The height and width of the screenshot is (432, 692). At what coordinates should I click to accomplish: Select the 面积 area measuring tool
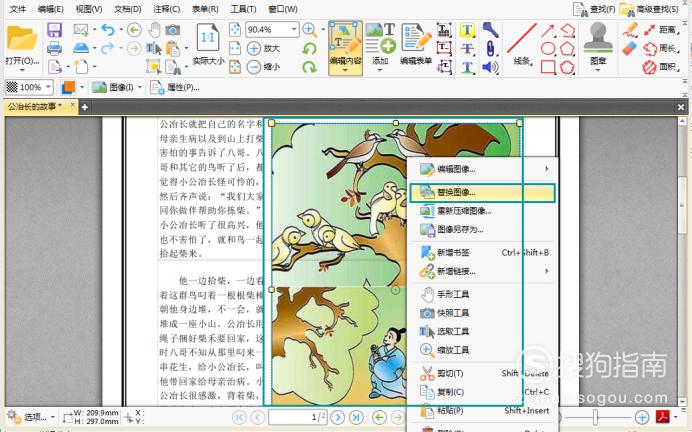(661, 67)
